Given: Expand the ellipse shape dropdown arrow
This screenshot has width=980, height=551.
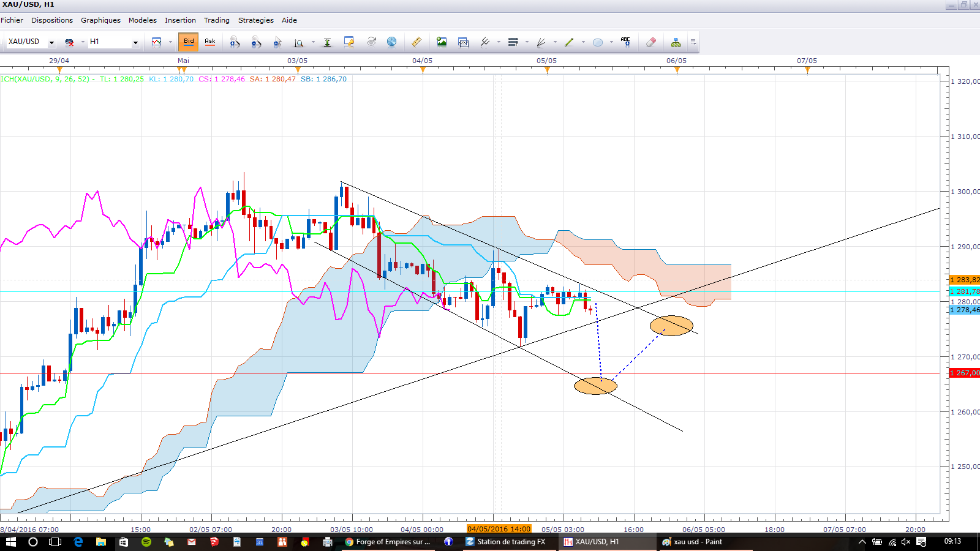Looking at the screenshot, I should pos(611,42).
